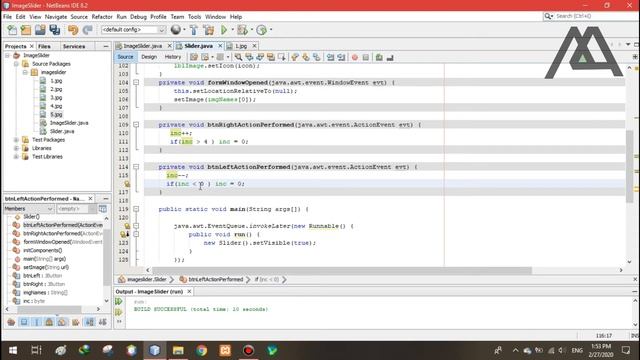
Task: Switch to 1.jpg editor tab
Action: click(241, 46)
